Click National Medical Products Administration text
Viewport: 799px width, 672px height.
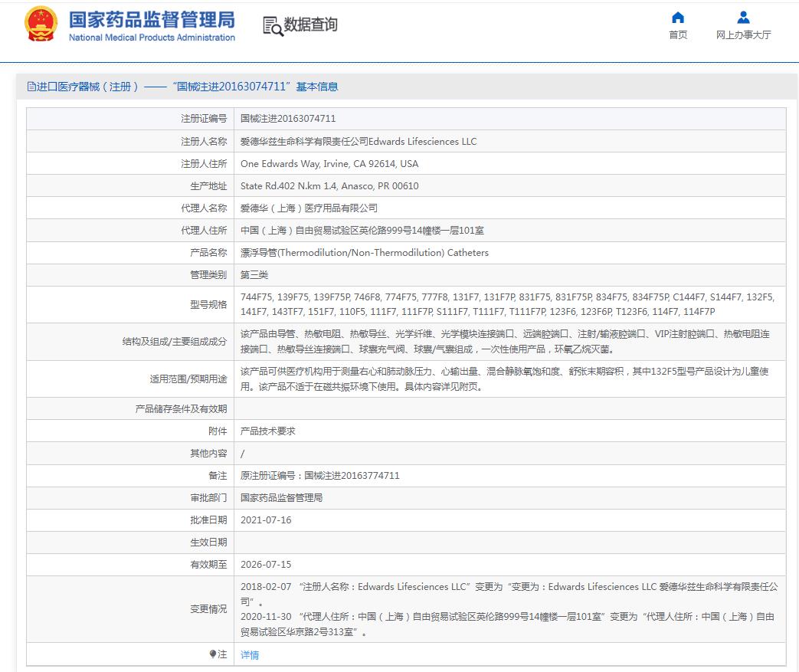point(152,38)
